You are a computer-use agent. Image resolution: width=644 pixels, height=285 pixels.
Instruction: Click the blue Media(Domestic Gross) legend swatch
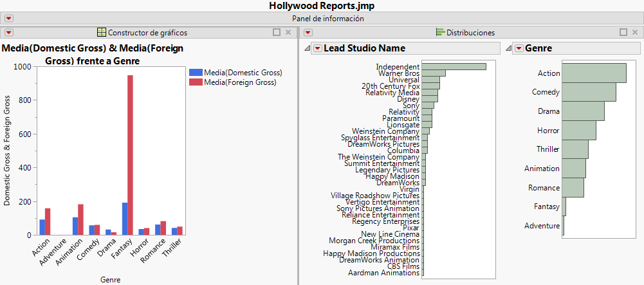pos(195,73)
